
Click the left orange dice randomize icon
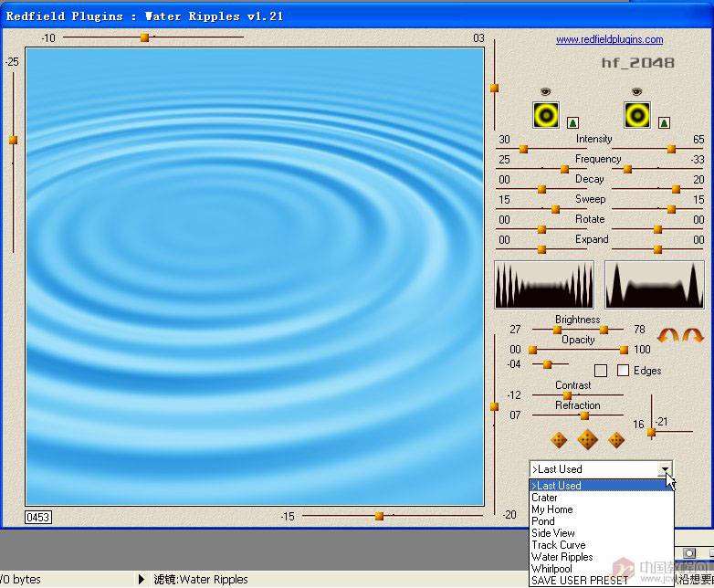[559, 440]
